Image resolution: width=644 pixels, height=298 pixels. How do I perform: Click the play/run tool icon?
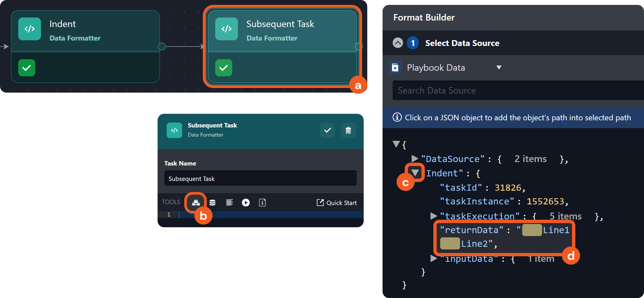[246, 202]
